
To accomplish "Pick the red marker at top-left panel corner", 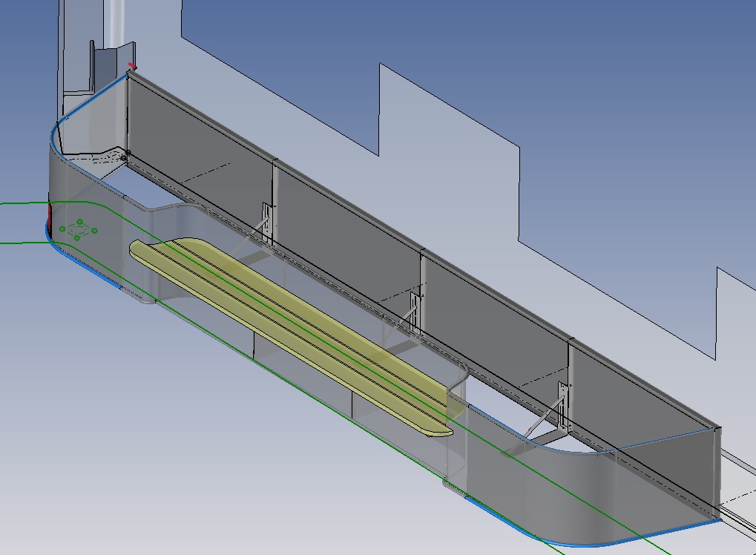I will [132, 67].
